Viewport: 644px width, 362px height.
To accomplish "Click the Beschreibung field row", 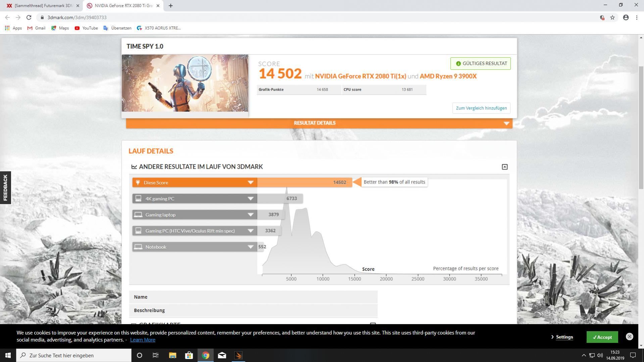I will [x=253, y=310].
